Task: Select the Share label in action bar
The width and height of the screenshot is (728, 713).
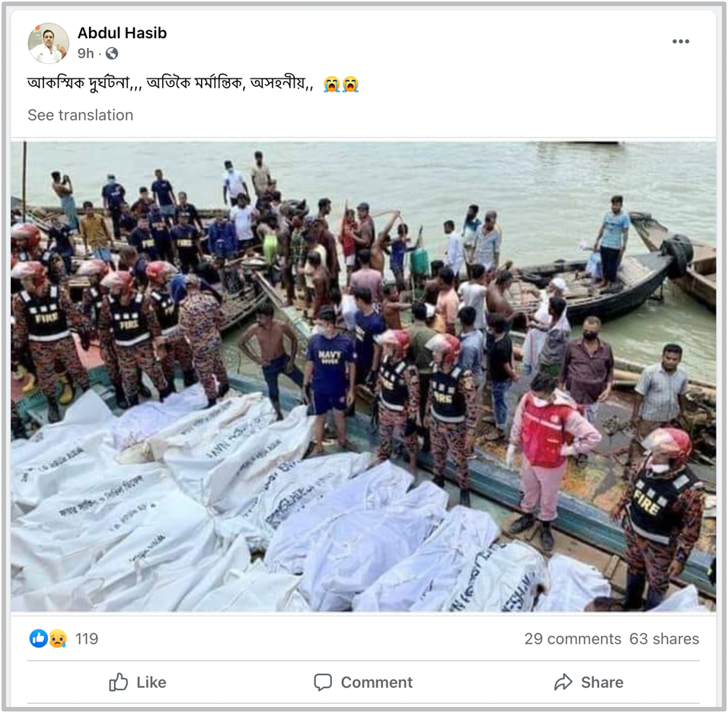Action: (x=602, y=682)
